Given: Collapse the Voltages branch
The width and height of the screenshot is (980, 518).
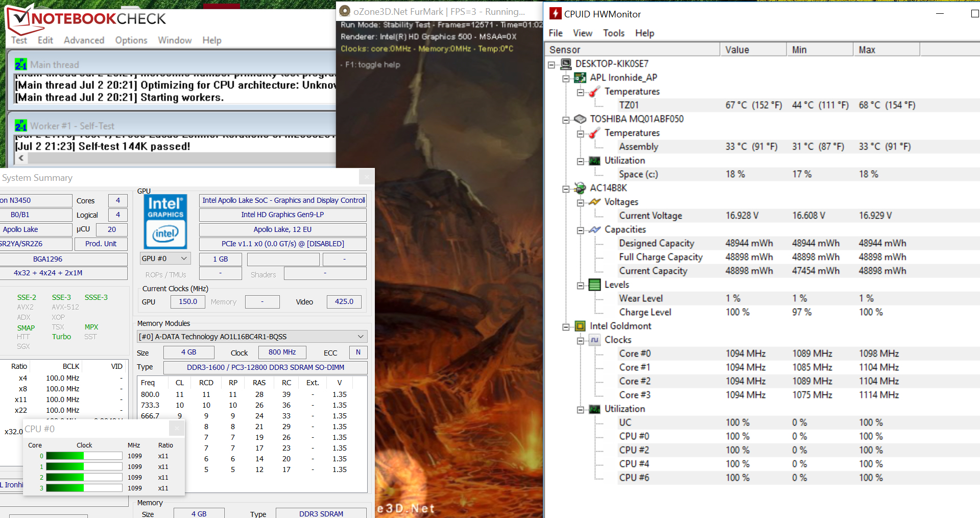Looking at the screenshot, I should point(581,202).
